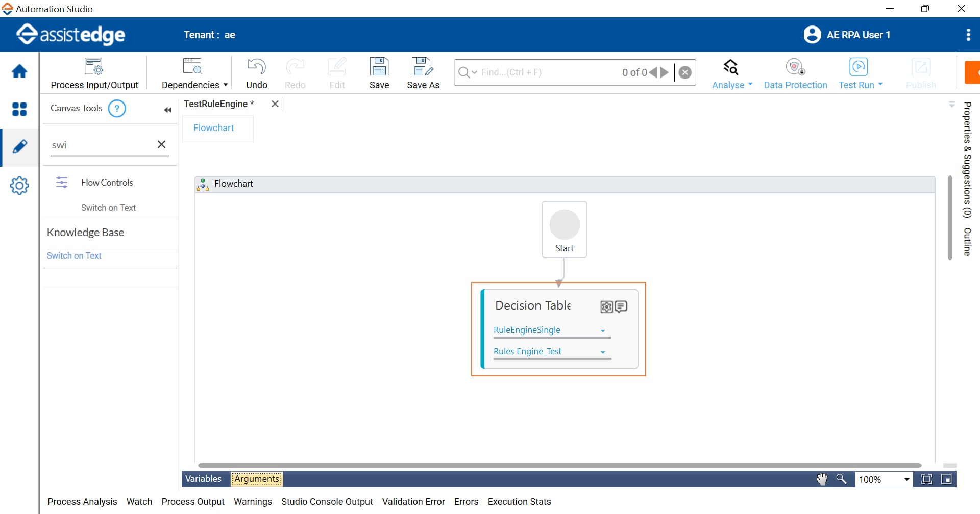Open the RuleEngineSingle dropdown

602,331
